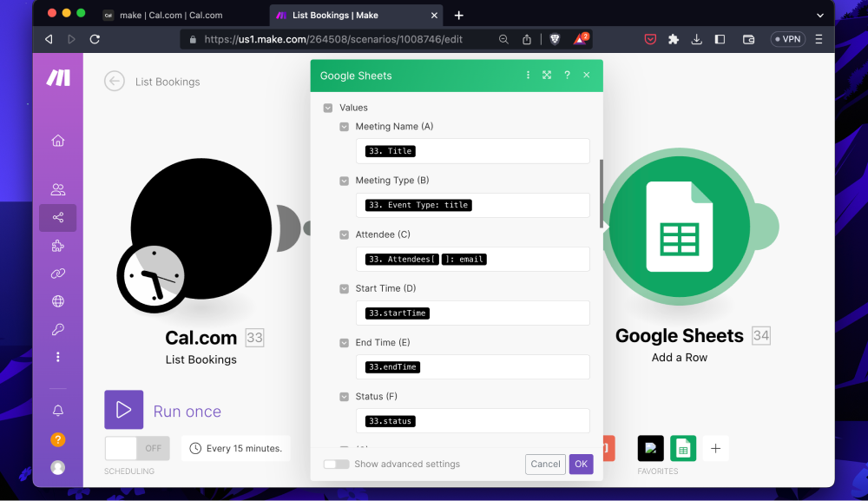
Task: Open the Home view in Make sidebar
Action: [57, 140]
